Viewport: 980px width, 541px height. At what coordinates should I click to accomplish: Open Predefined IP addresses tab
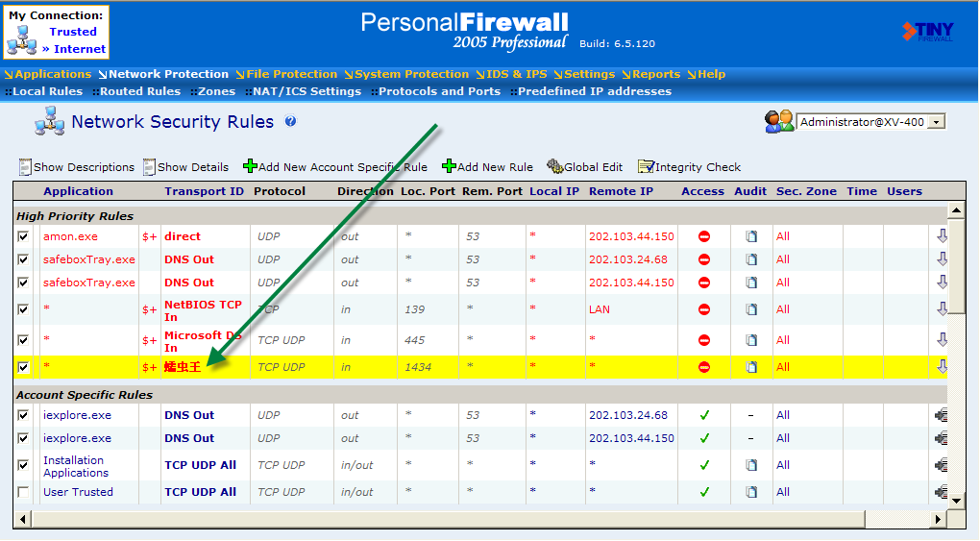pos(591,91)
